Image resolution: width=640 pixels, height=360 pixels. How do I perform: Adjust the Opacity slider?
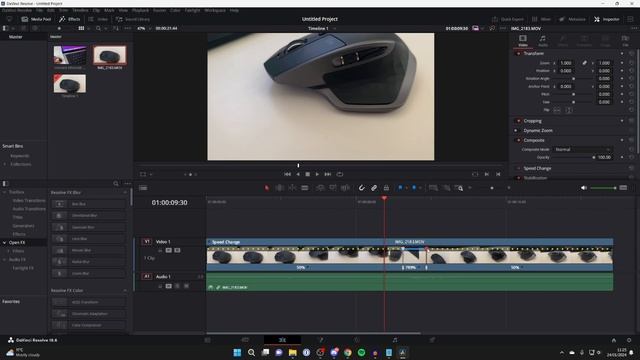[573, 157]
